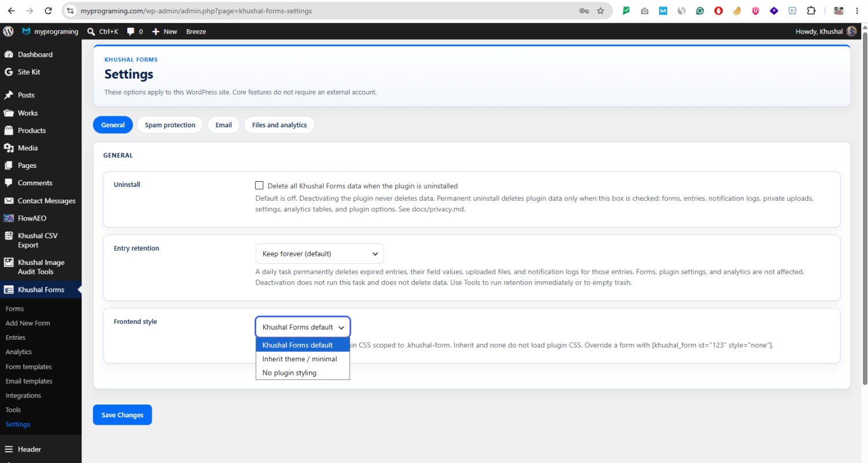Click the Pages icon in sidebar
This screenshot has height=463, width=868.
point(9,166)
